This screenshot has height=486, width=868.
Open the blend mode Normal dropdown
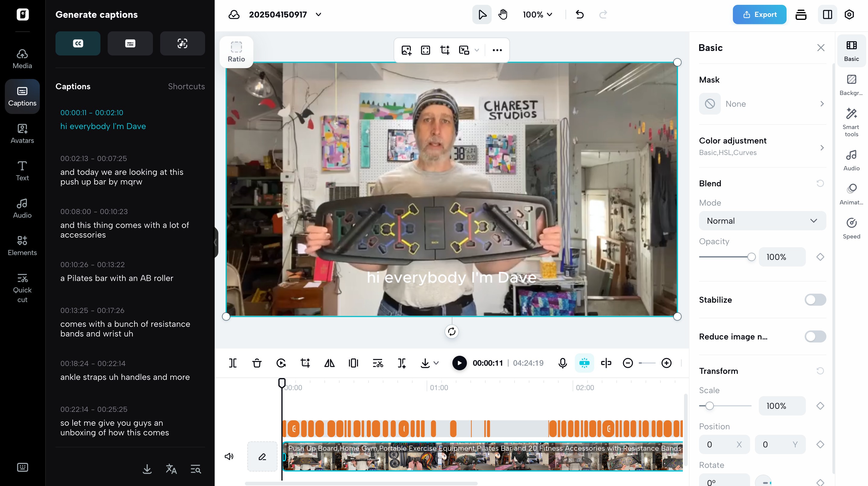pos(762,221)
